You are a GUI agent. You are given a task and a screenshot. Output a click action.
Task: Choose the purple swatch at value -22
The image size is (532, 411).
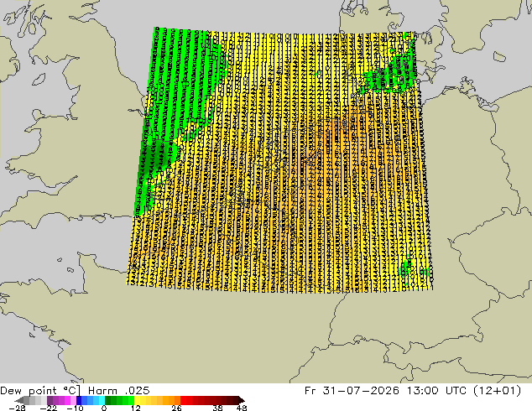click(50, 400)
